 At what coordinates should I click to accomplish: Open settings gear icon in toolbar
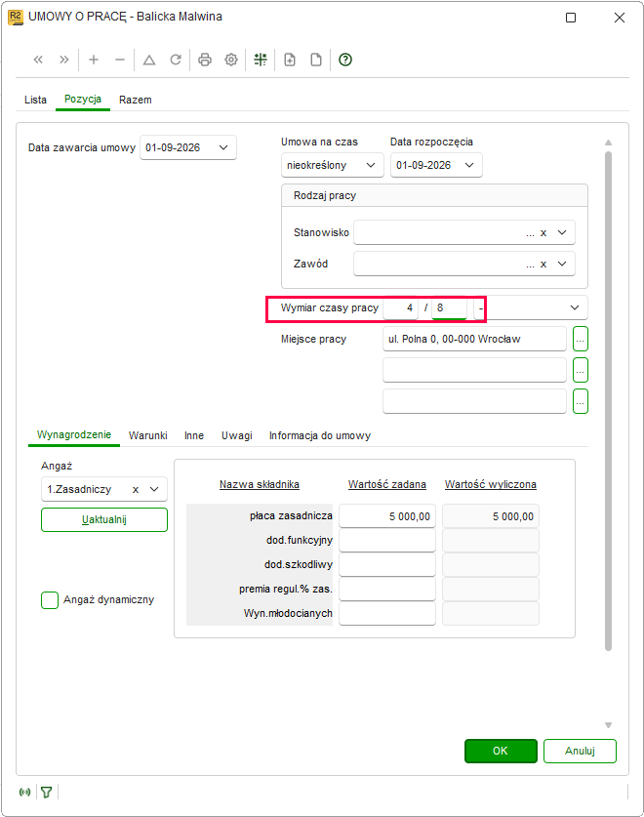pos(231,60)
